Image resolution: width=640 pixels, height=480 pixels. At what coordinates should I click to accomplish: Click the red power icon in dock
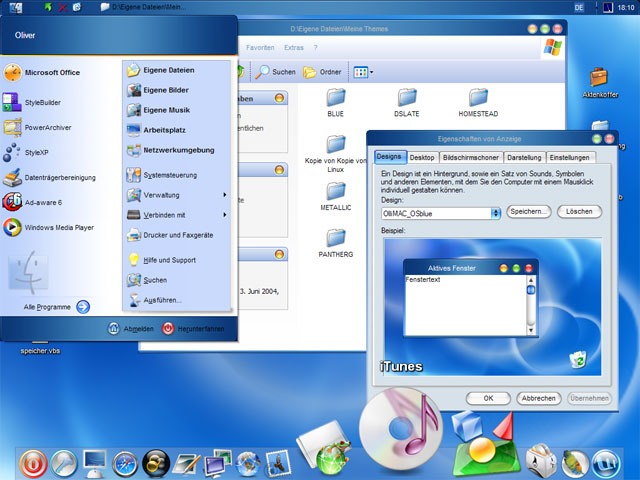tap(33, 463)
